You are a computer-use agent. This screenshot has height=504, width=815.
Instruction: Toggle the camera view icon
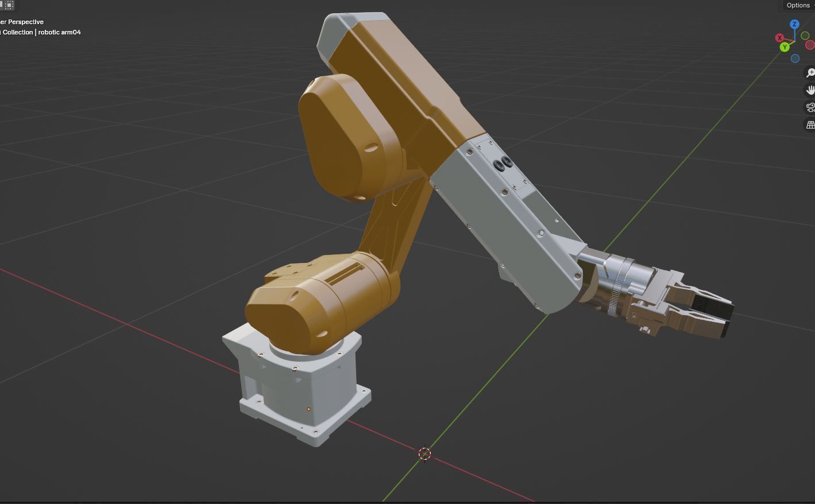[810, 107]
